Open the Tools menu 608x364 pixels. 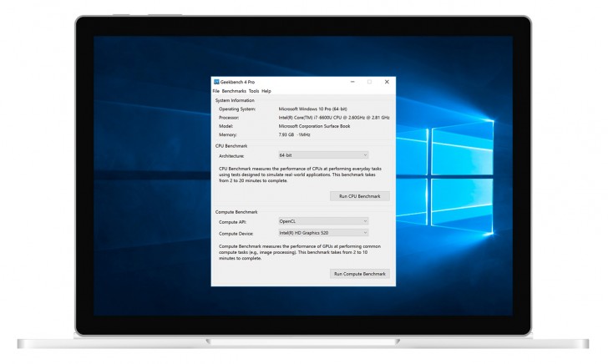[x=254, y=91]
